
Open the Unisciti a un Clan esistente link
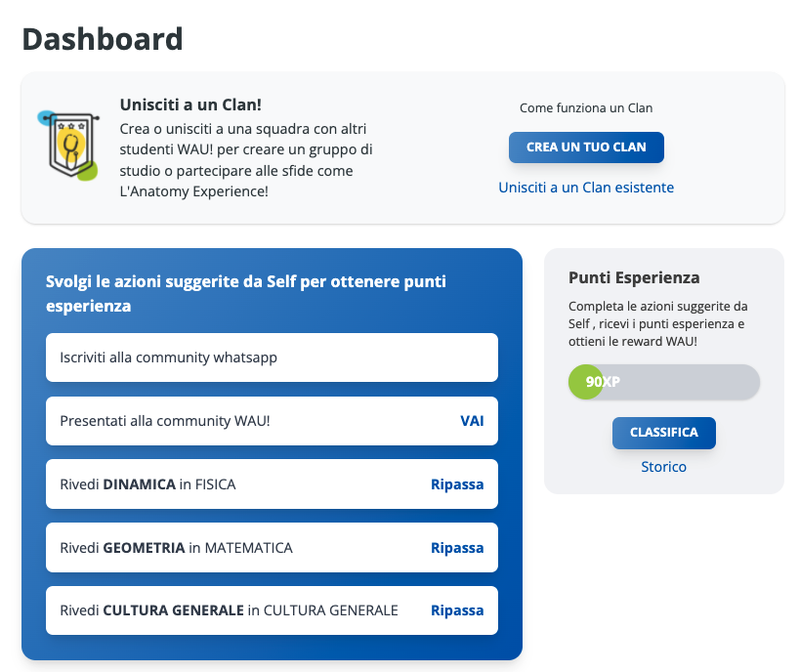586,188
